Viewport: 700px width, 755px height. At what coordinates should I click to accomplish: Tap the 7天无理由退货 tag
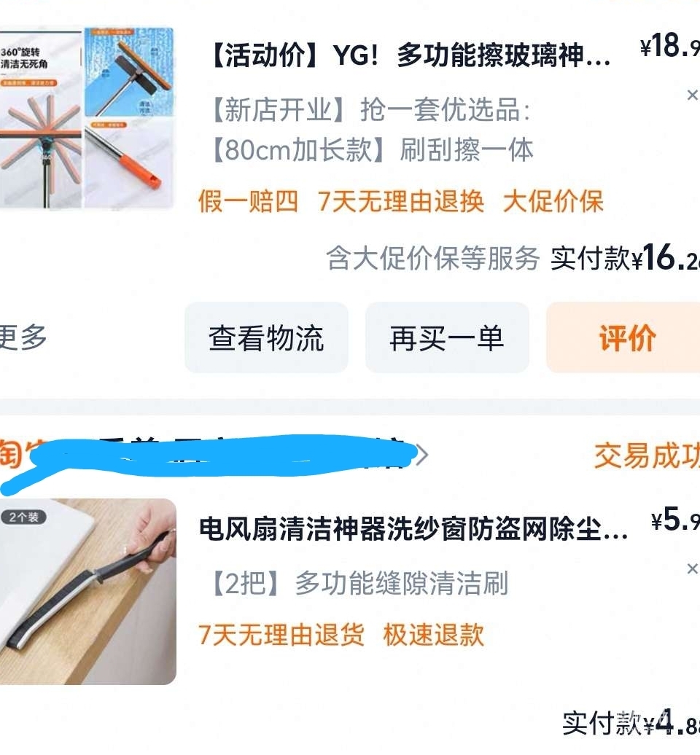[281, 634]
